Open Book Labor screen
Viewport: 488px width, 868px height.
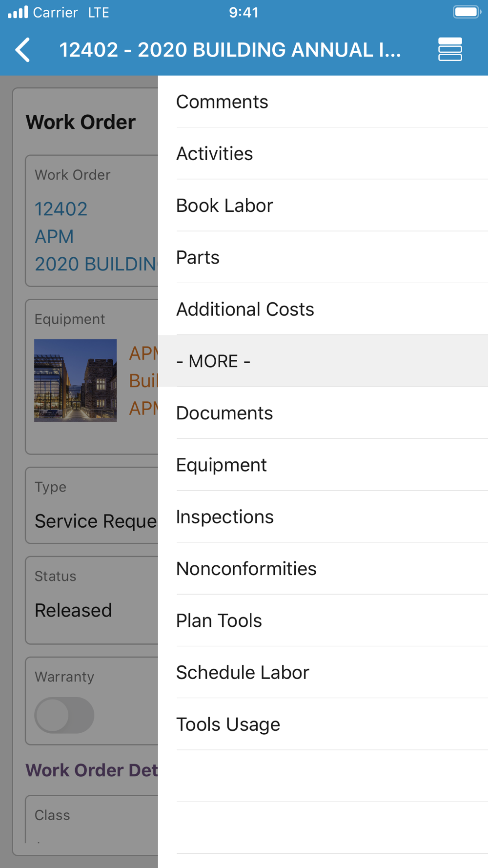tap(323, 206)
